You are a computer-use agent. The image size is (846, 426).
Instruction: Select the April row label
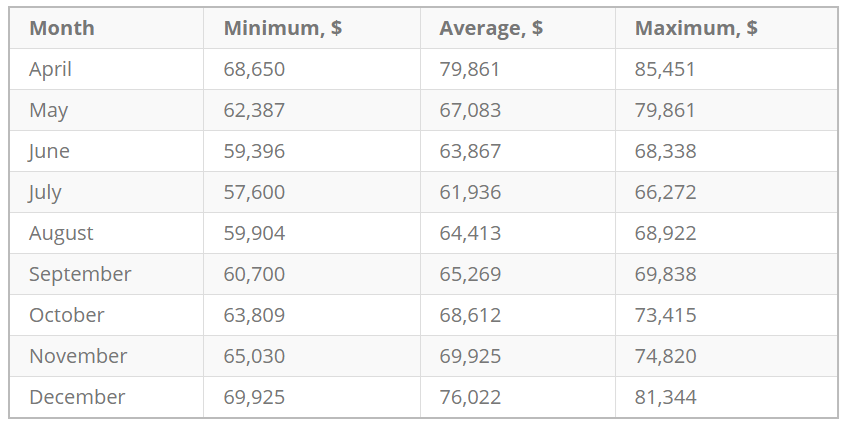[x=51, y=69]
